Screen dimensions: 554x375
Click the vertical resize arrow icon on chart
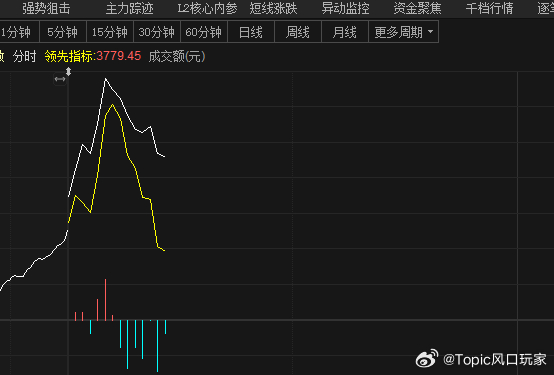pos(69,72)
